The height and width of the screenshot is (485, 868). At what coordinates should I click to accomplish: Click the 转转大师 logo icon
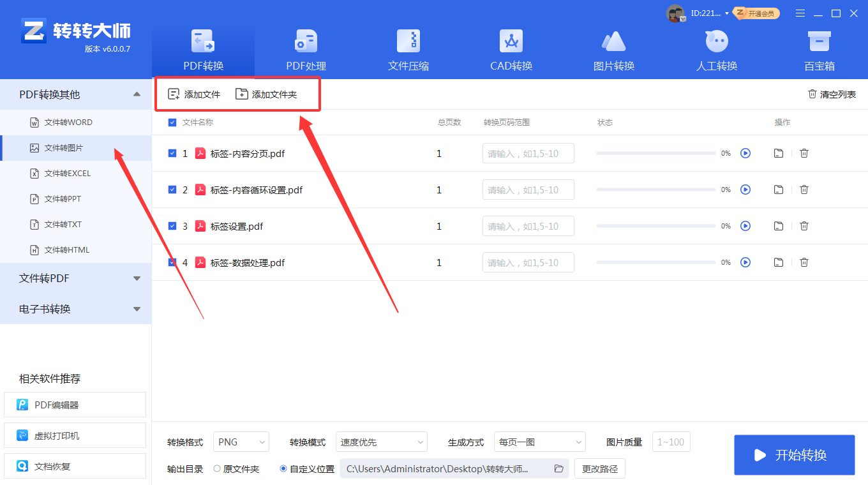[x=33, y=31]
